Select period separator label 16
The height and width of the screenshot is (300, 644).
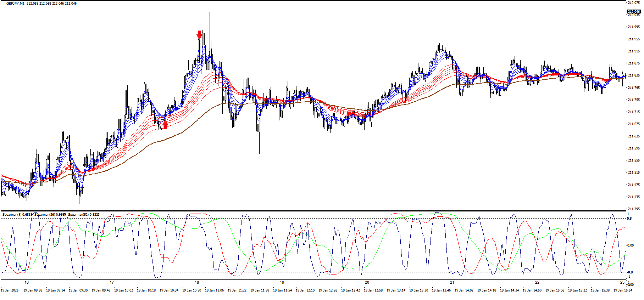27,282
